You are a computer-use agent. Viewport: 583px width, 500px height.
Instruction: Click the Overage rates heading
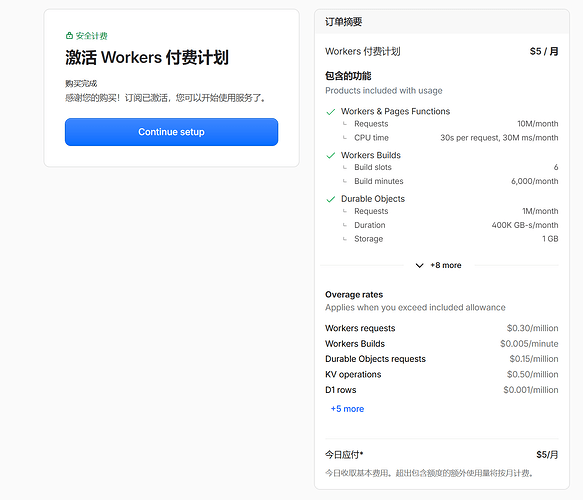point(354,295)
